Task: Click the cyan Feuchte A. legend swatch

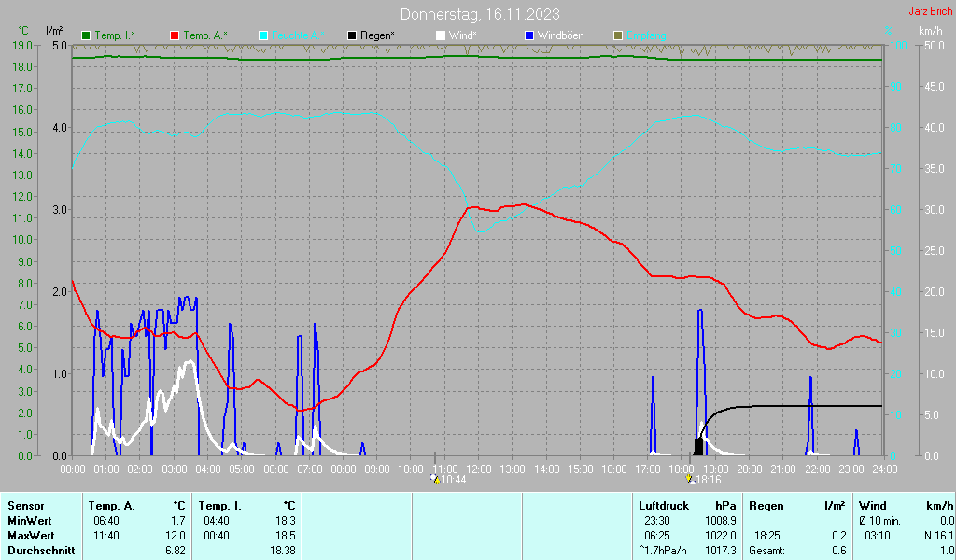Action: 263,36
